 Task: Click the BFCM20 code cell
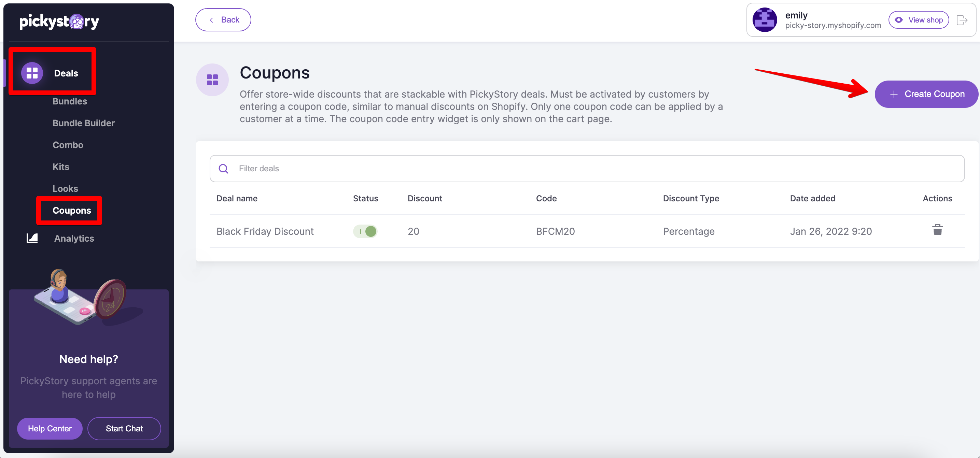click(555, 231)
